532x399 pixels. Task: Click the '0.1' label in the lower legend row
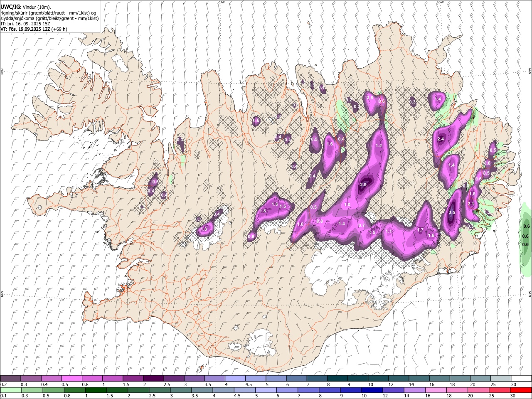pos(3,396)
